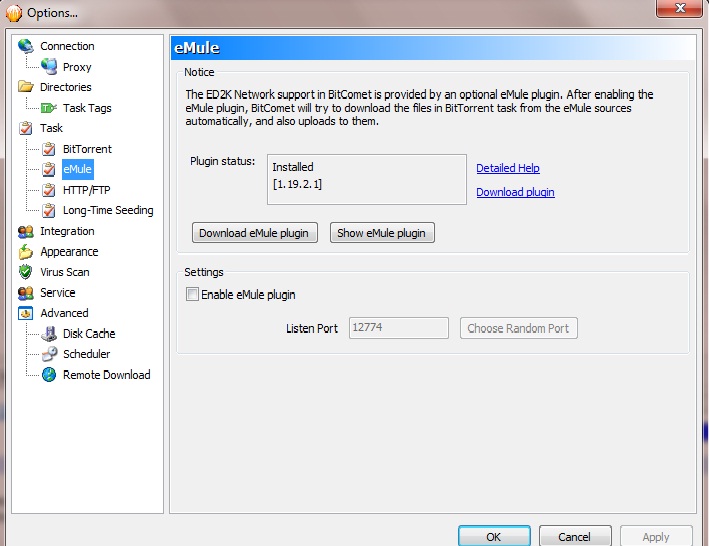Open the Connection options page
This screenshot has height=546, width=709.
[x=67, y=46]
